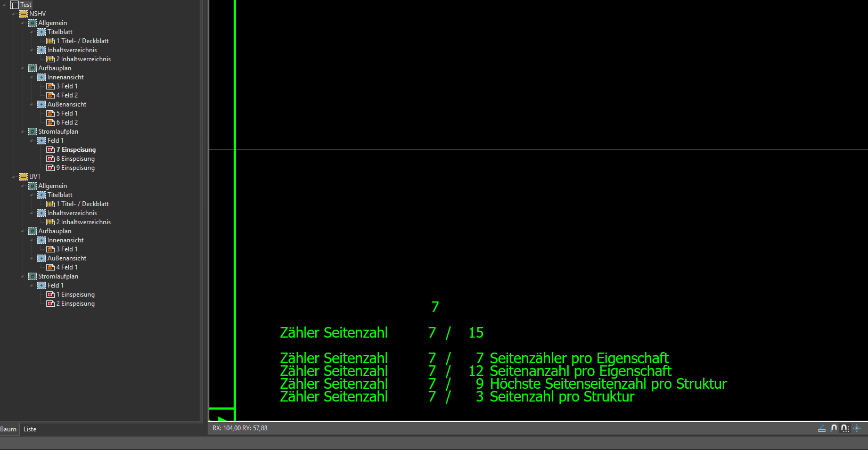Click the 'Seitenzahl pro Struktur' text
The height and width of the screenshot is (450, 868).
pyautogui.click(x=562, y=396)
